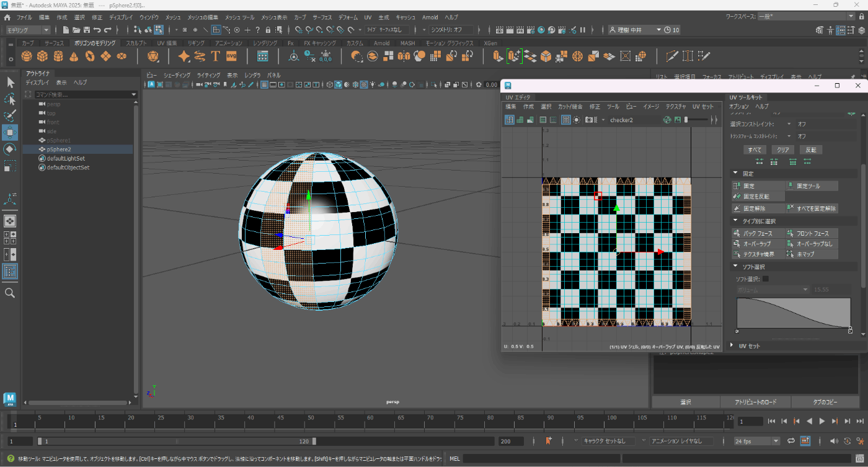The width and height of the screenshot is (868, 467).
Task: Collapse the 固定 (Pin) section
Action: pyautogui.click(x=736, y=174)
